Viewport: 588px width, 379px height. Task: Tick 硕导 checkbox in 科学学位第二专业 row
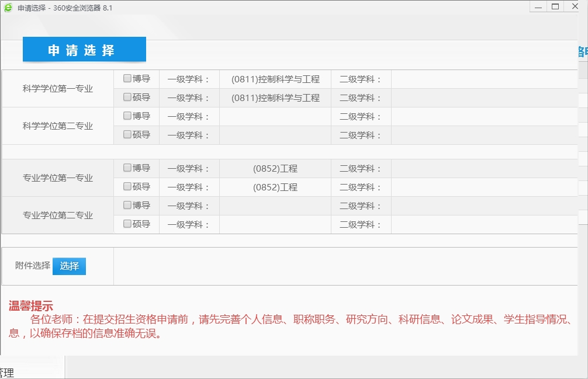(x=127, y=134)
